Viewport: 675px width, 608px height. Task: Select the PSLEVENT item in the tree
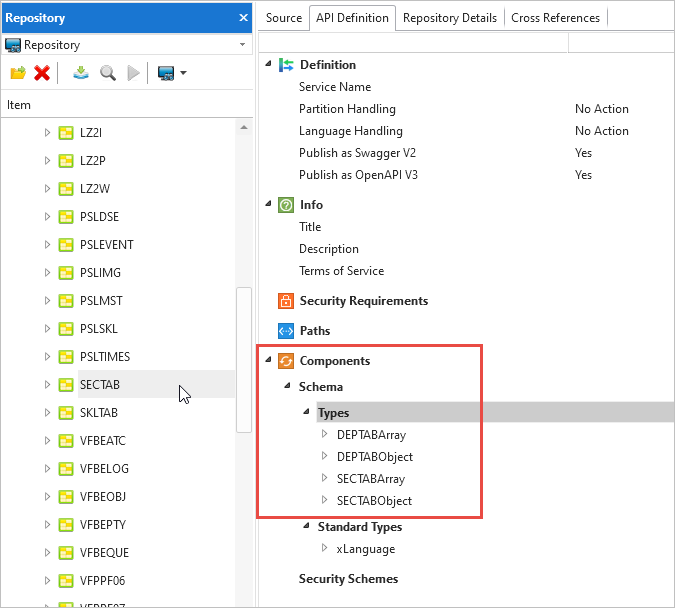click(x=106, y=245)
